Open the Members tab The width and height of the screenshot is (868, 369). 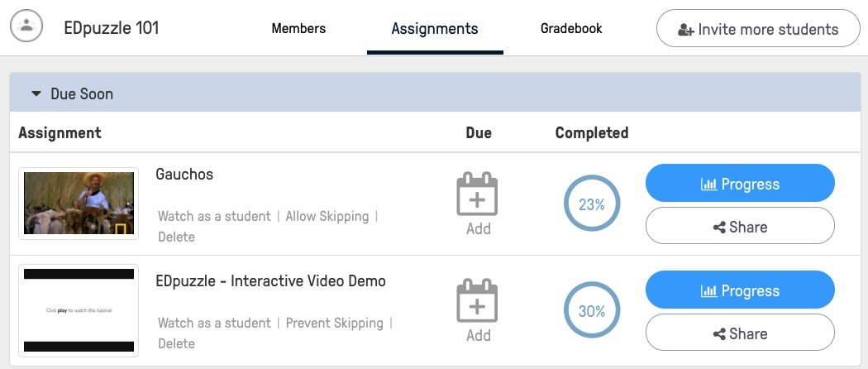coord(298,29)
